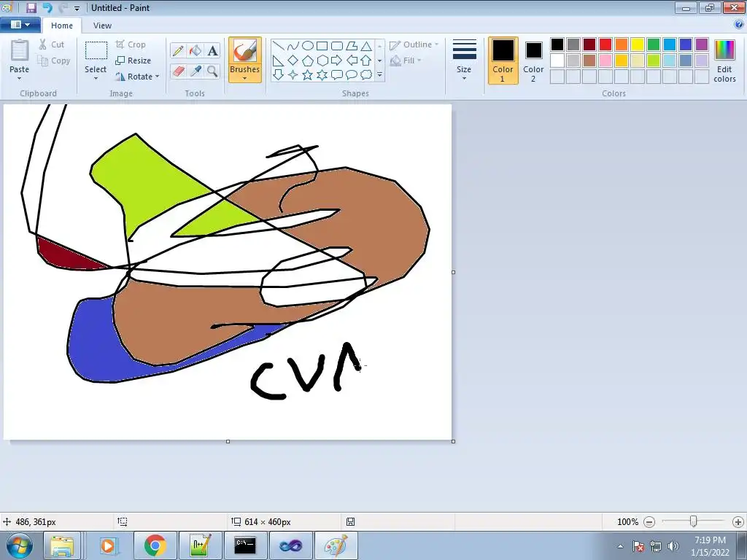Click the zoom out minus button

(x=649, y=522)
